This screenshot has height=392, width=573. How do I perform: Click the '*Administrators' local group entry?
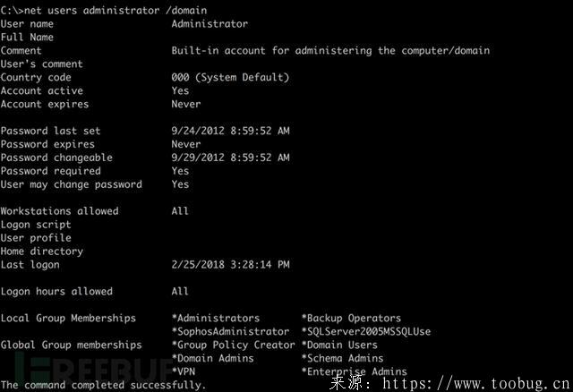click(x=215, y=318)
